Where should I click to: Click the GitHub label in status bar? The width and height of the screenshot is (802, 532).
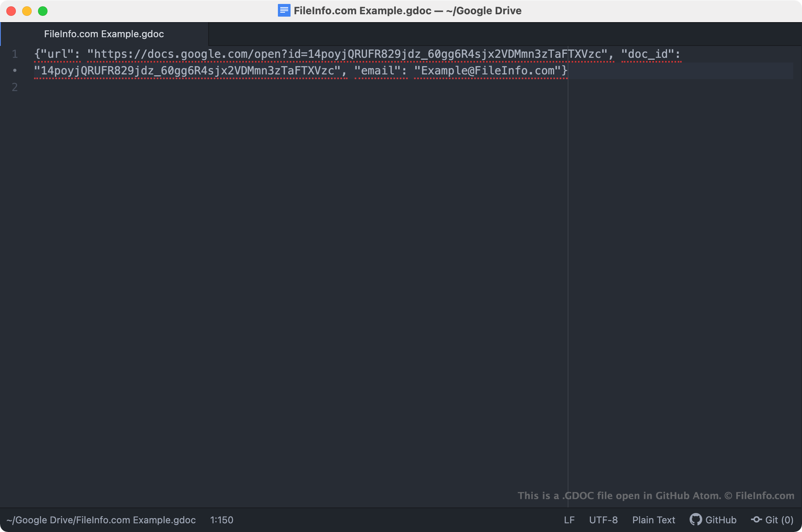[720, 520]
